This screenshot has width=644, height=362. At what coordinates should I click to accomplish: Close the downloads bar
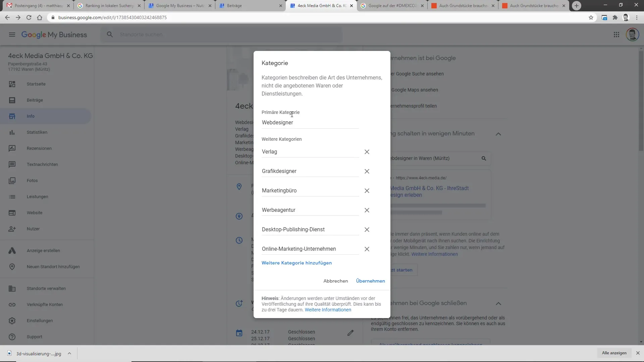click(638, 353)
